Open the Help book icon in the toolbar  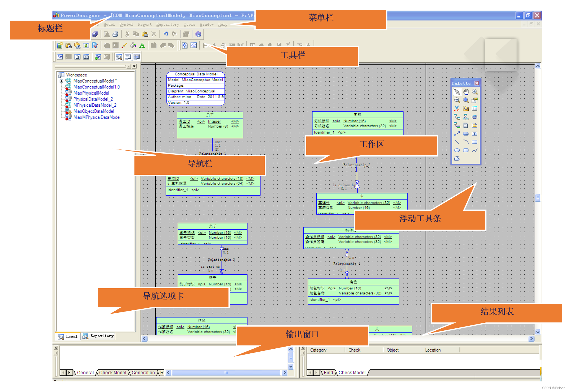(x=198, y=34)
